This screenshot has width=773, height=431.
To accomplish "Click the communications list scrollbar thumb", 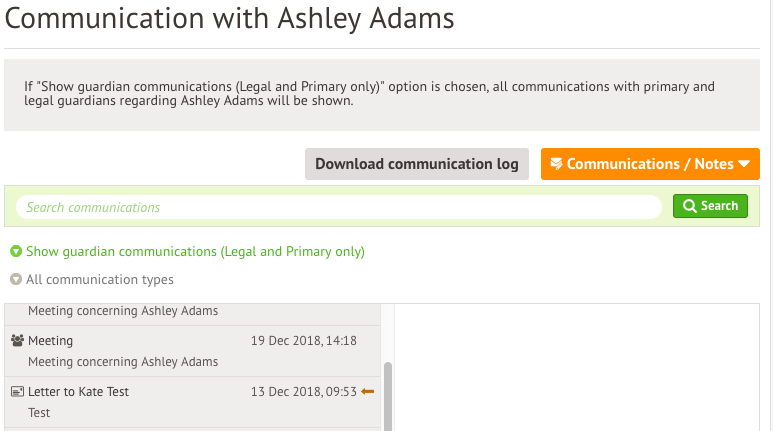I will 388,396.
